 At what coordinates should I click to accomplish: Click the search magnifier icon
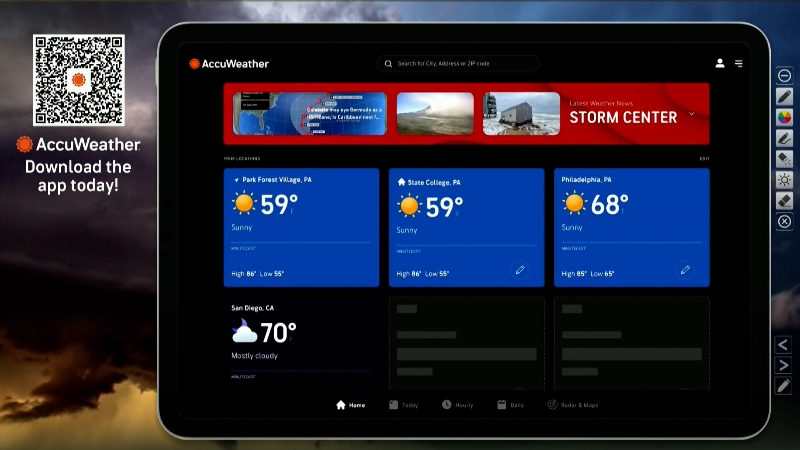pyautogui.click(x=388, y=64)
